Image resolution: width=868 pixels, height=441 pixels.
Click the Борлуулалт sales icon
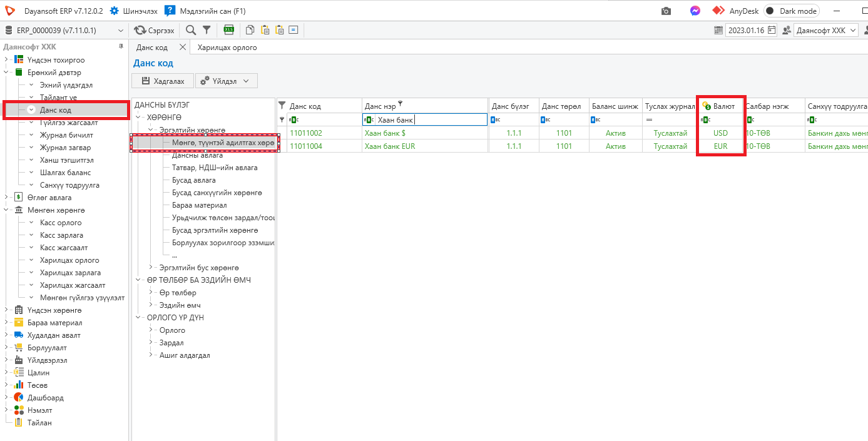(x=18, y=348)
